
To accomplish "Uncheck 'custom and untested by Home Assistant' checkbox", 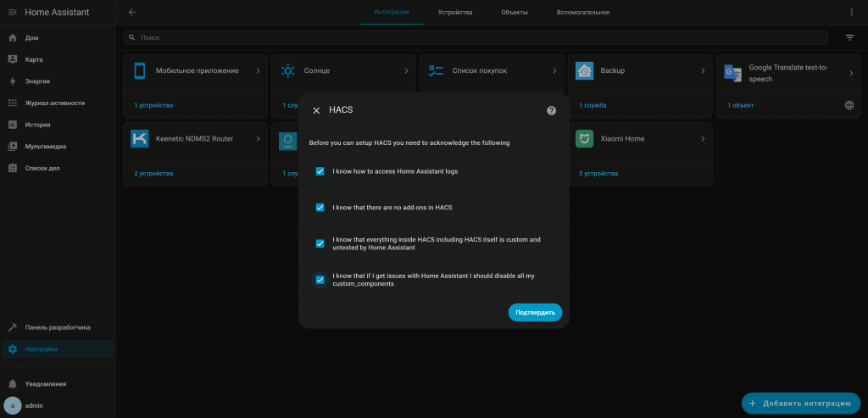I will coord(320,243).
